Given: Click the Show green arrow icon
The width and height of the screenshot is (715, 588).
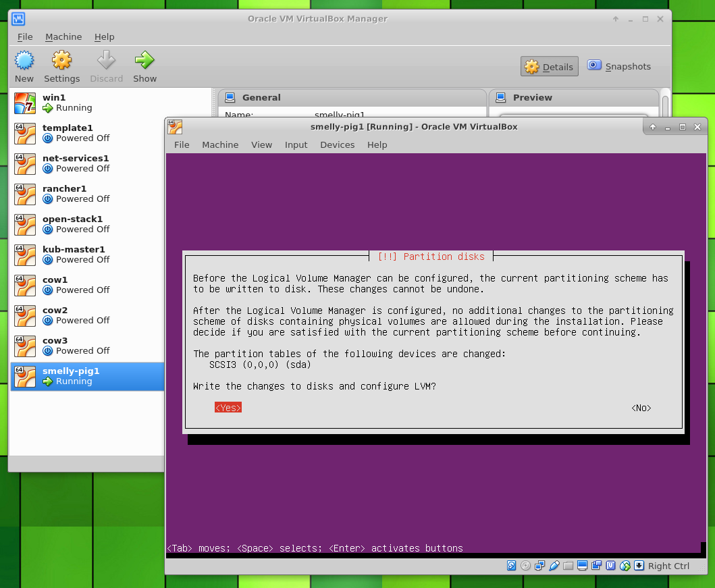Looking at the screenshot, I should 144,60.
